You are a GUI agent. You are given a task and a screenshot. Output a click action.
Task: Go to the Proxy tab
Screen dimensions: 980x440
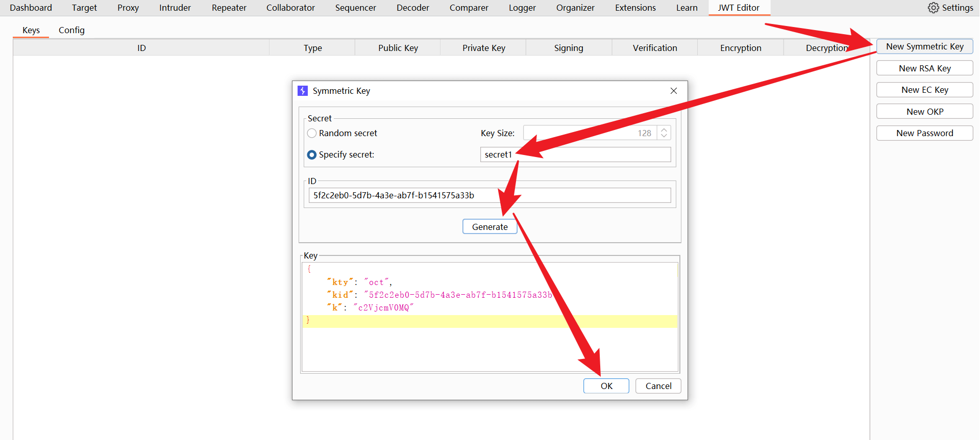click(x=128, y=8)
